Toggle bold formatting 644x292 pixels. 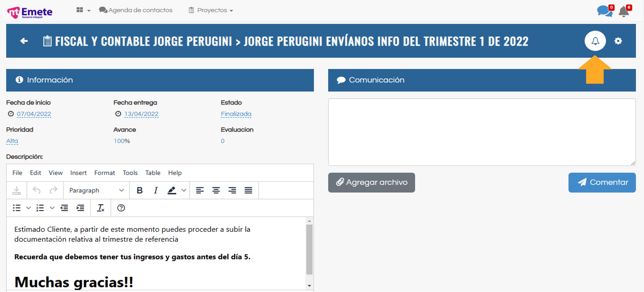pyautogui.click(x=139, y=190)
